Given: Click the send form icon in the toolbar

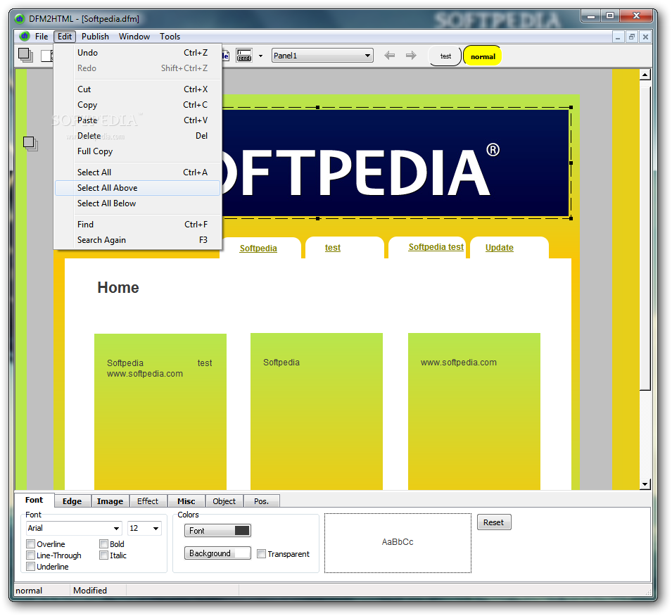Looking at the screenshot, I should [244, 56].
